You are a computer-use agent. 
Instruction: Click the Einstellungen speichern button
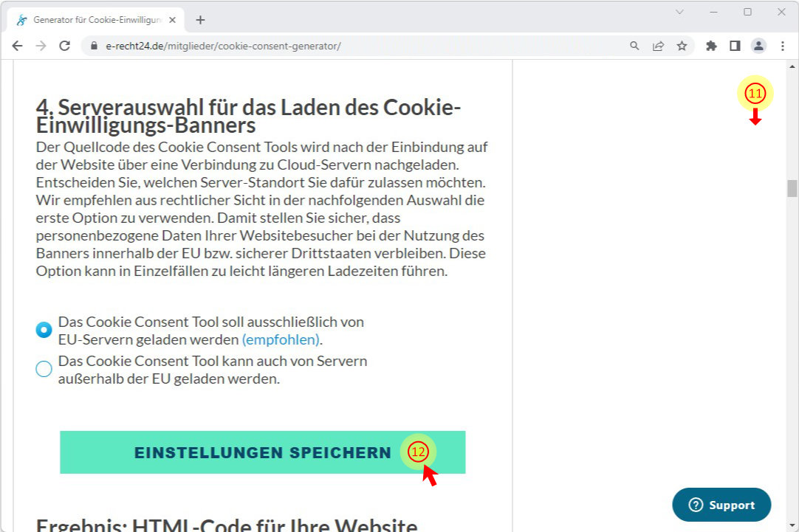coord(262,452)
